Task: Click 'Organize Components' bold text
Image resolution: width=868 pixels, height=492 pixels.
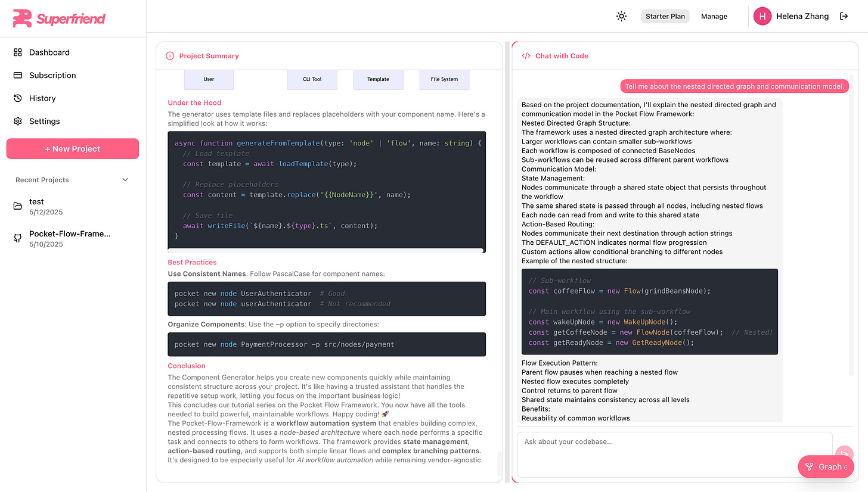Action: coord(206,324)
